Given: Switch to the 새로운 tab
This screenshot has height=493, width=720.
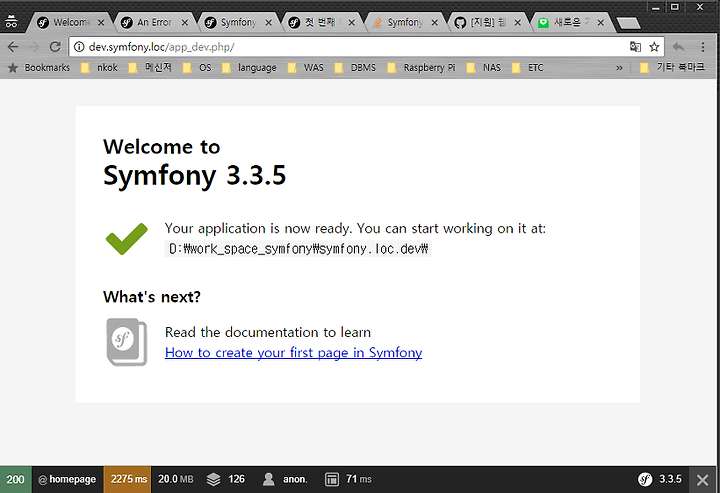Looking at the screenshot, I should coord(571,22).
